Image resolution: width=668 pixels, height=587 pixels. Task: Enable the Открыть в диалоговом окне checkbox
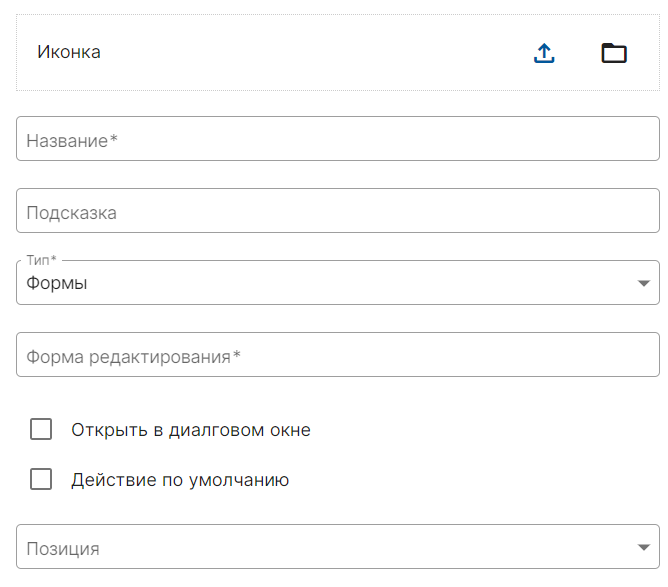(x=41, y=429)
